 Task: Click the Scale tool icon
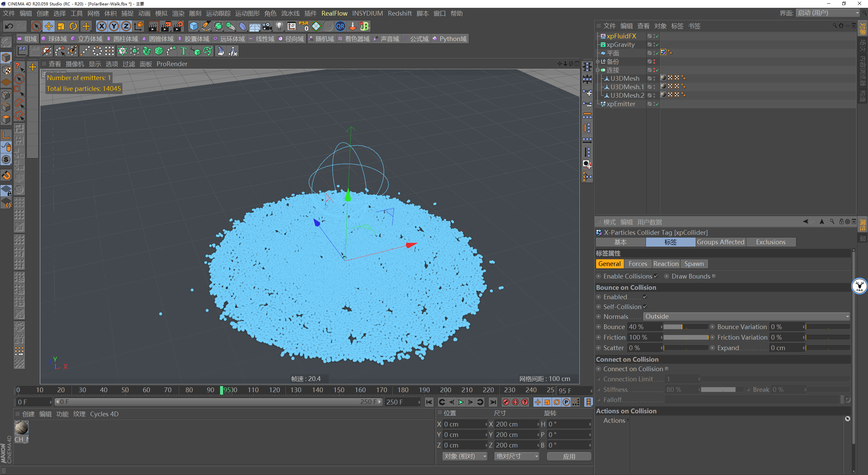tap(61, 26)
